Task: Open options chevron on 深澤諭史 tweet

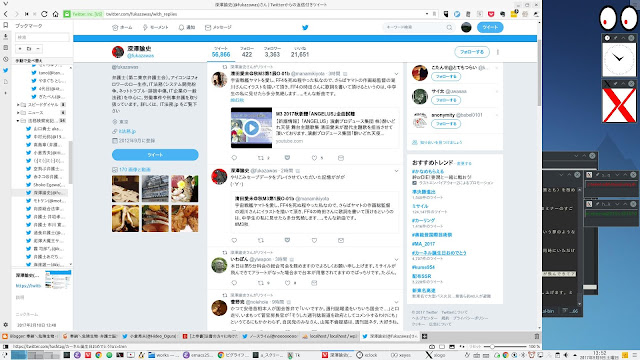Action: click(396, 171)
